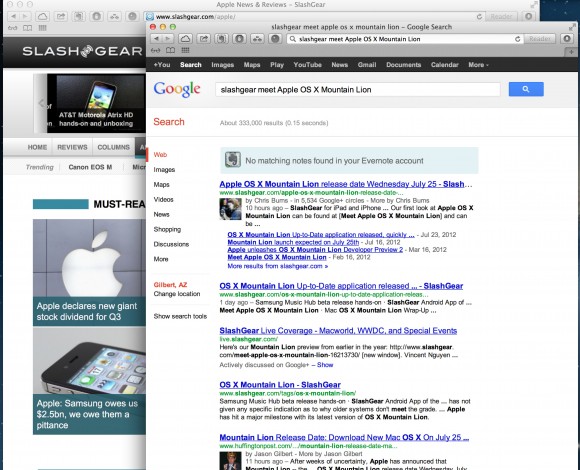
Task: Open Huffington Post Mountain Lion Release Date result
Action: pos(344,437)
